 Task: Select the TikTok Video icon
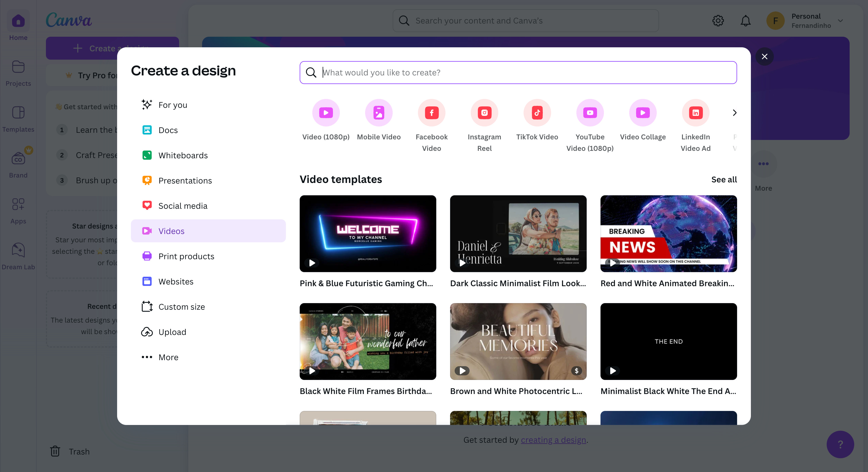(537, 112)
